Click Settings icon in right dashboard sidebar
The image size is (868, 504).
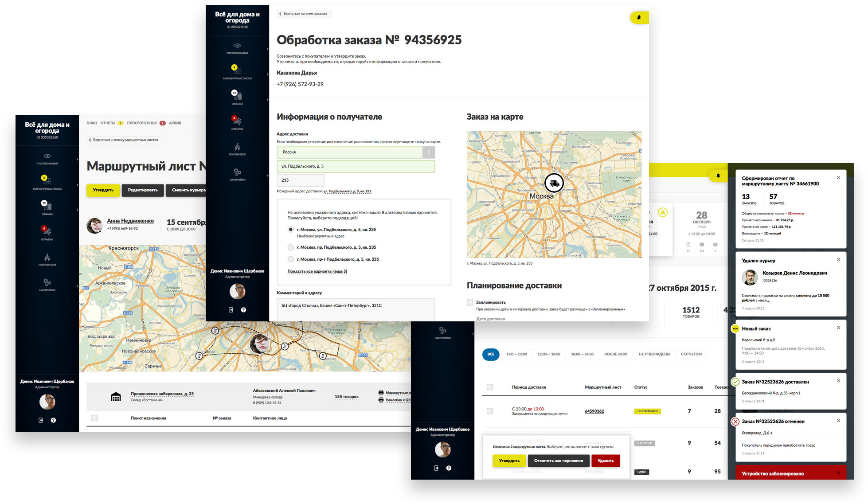[442, 330]
